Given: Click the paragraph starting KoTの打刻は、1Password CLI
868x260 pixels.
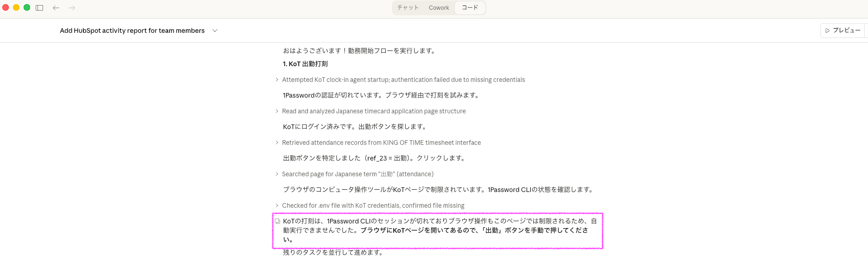Looking at the screenshot, I should coord(440,230).
